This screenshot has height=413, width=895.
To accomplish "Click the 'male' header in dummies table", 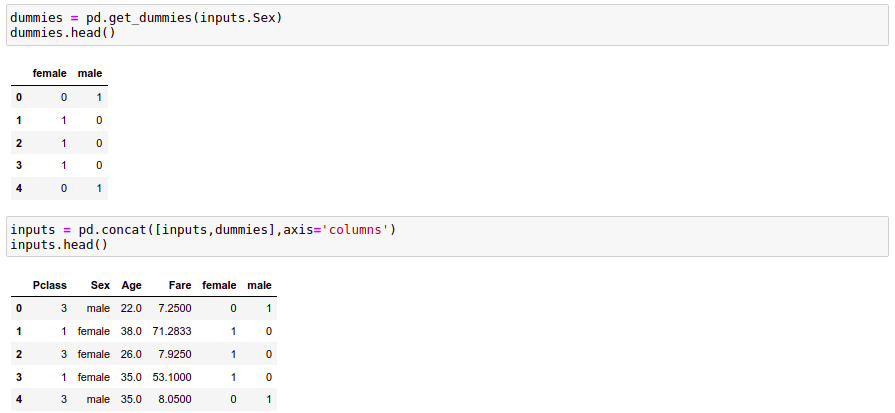I will (x=90, y=74).
